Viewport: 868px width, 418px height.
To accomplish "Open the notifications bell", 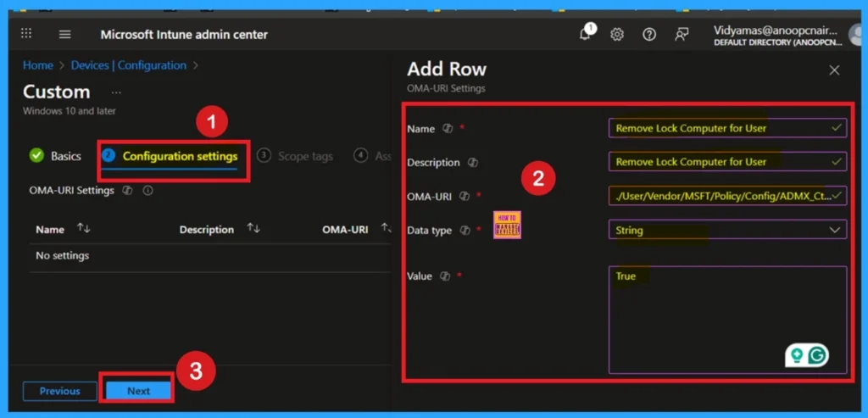I will coord(585,34).
